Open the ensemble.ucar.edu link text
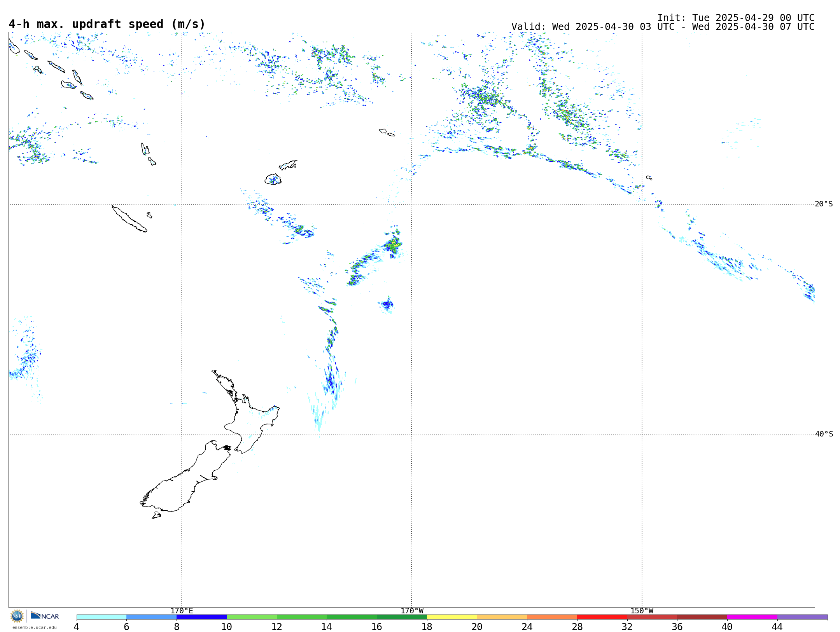 click(x=35, y=627)
